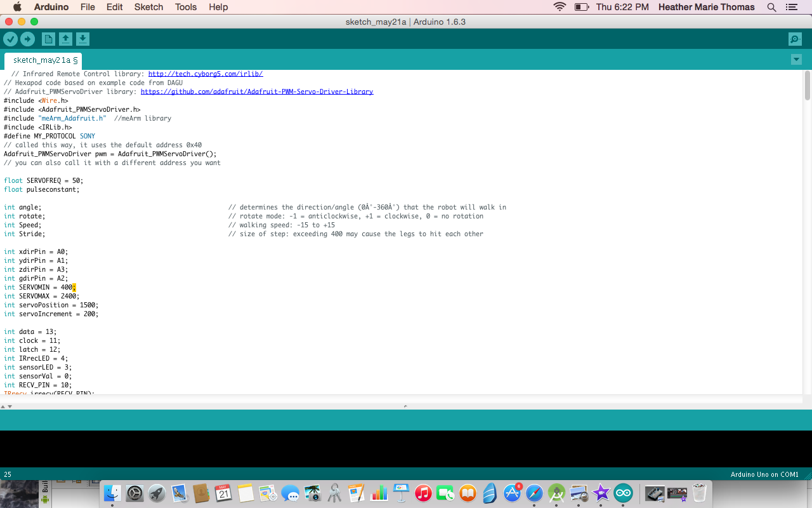Open FaceTime from the dock

point(445,493)
